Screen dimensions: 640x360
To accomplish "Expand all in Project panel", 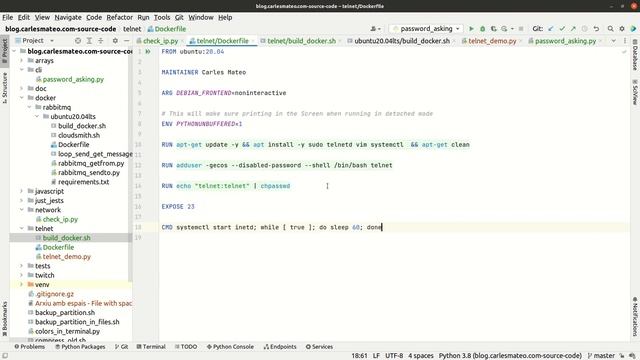I will 89,40.
